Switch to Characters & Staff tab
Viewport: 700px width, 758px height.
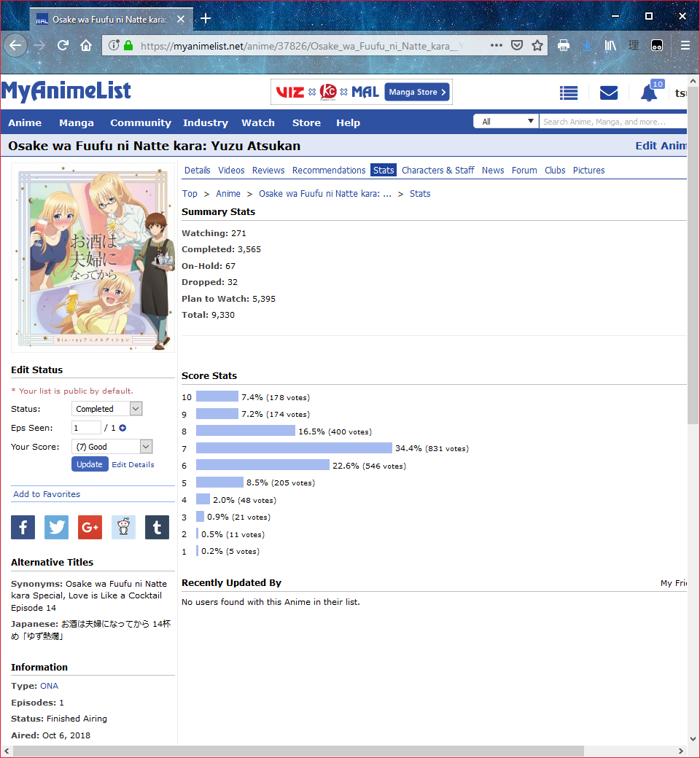[x=437, y=170]
